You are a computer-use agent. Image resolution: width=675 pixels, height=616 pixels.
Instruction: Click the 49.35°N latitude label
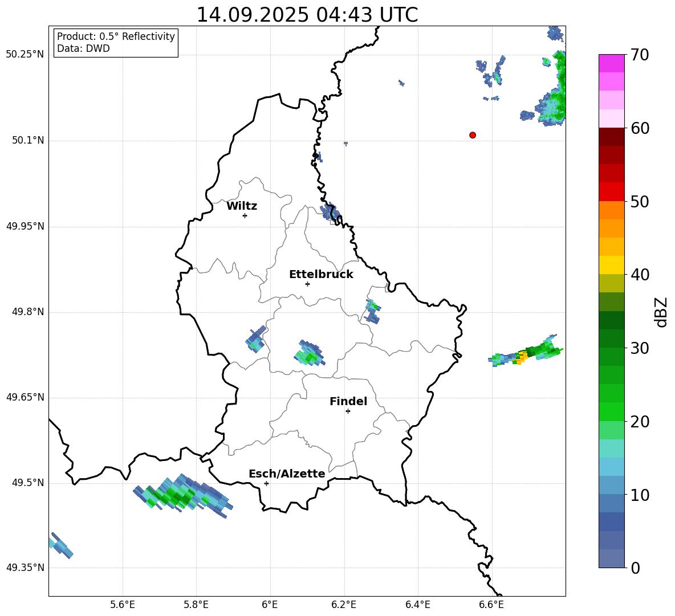point(25,568)
